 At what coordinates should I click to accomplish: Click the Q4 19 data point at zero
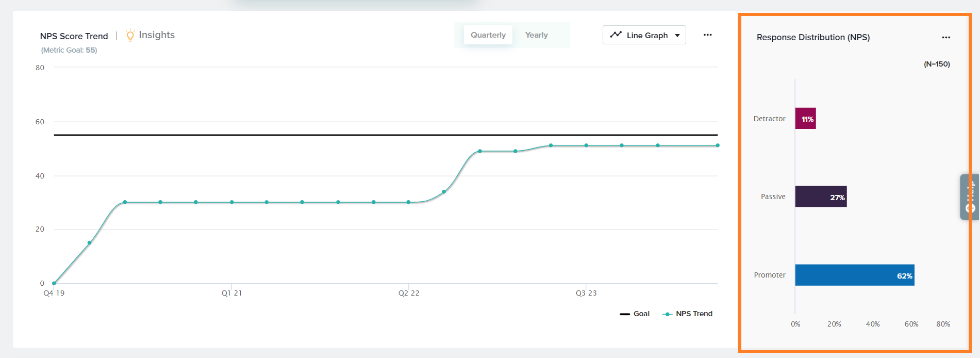coord(54,283)
